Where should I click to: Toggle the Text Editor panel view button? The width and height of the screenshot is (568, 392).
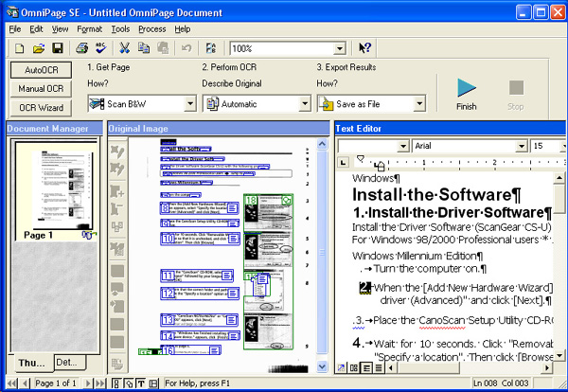pos(141,383)
